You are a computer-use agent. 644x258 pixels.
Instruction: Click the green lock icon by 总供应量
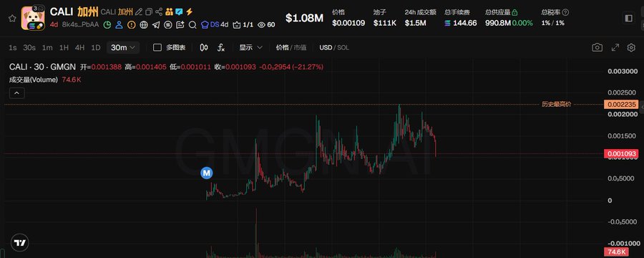click(514, 12)
